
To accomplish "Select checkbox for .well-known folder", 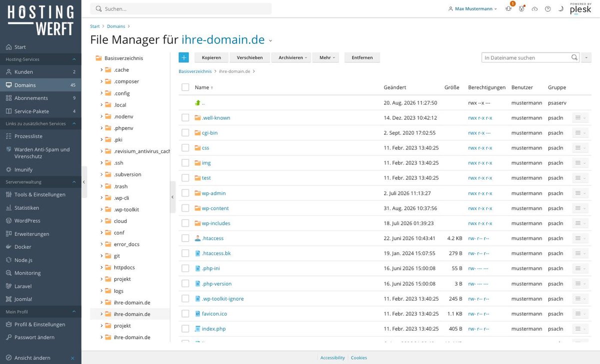I will 185,118.
